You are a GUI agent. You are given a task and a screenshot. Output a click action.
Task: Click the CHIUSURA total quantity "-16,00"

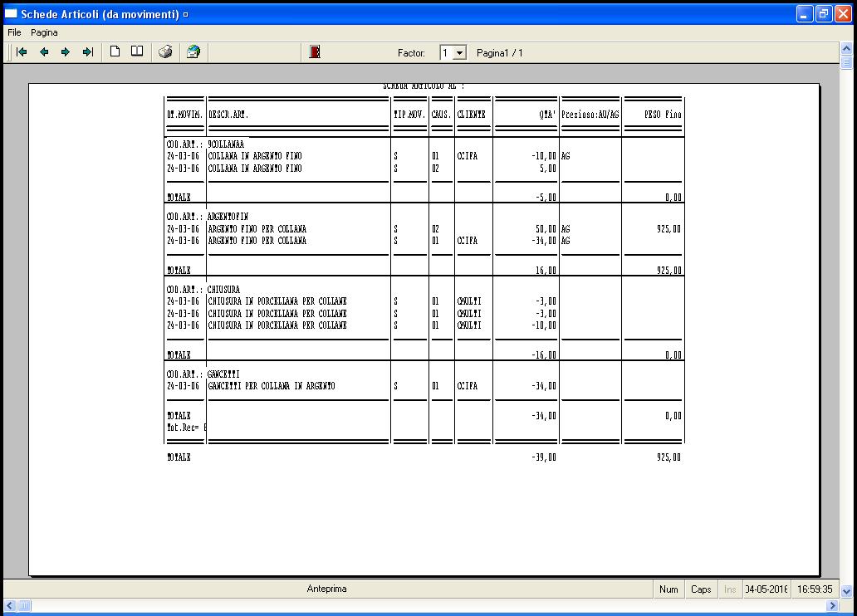pos(544,354)
